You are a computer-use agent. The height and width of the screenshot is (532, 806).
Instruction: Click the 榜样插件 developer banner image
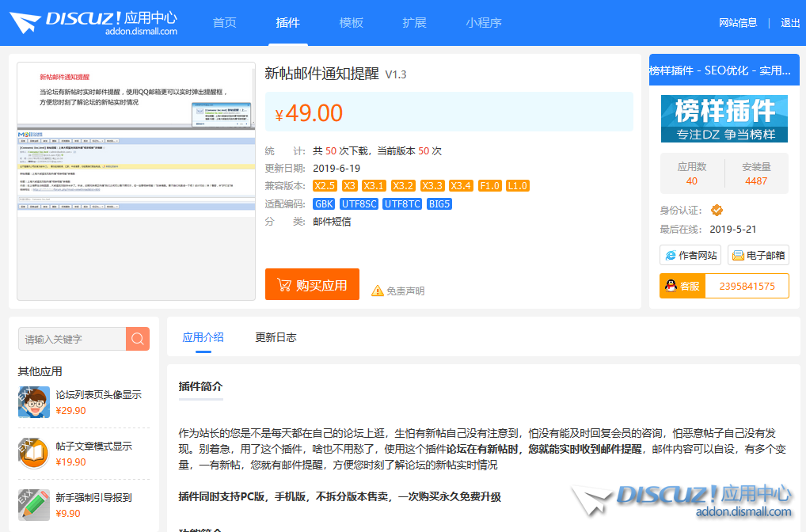[x=724, y=119]
